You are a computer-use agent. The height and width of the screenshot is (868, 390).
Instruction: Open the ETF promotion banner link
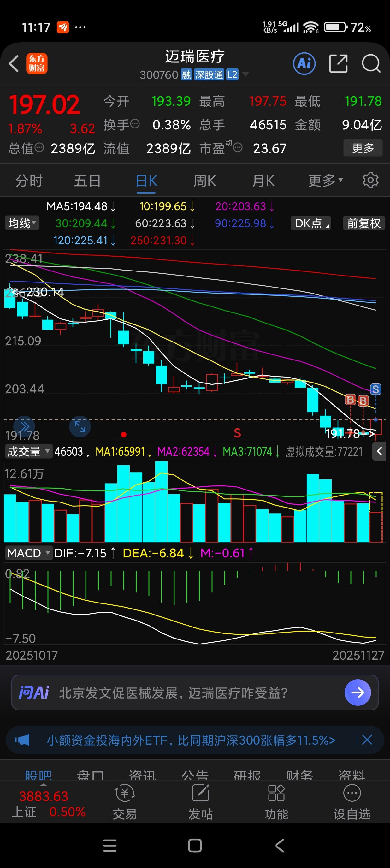point(191,740)
